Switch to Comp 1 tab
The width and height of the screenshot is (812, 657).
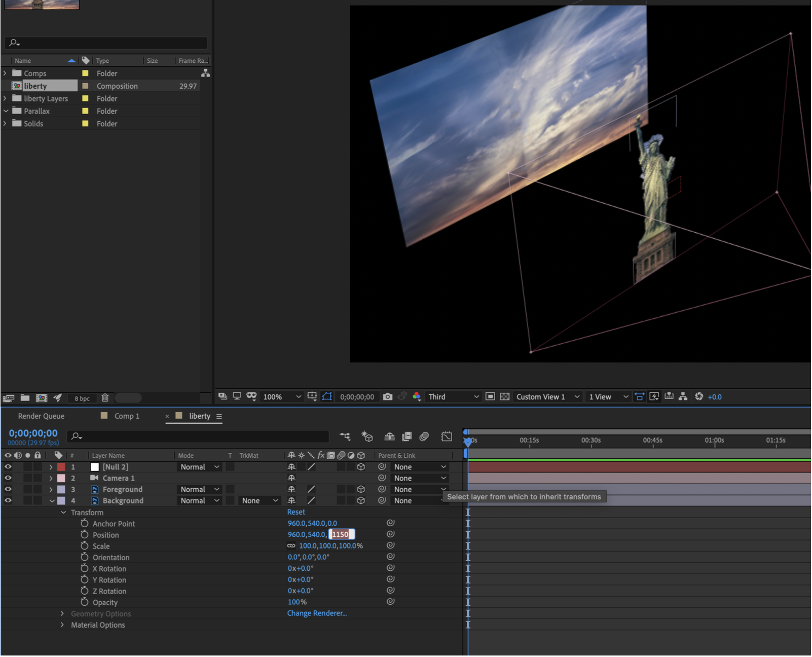coord(127,416)
